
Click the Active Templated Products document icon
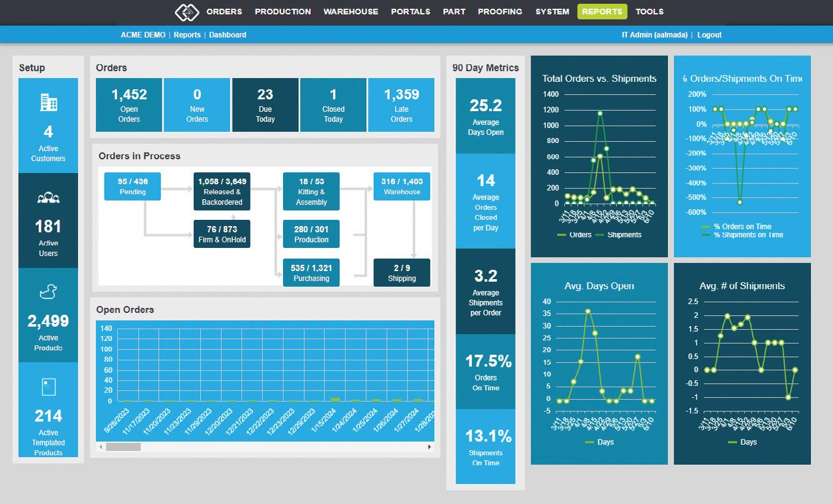48,387
